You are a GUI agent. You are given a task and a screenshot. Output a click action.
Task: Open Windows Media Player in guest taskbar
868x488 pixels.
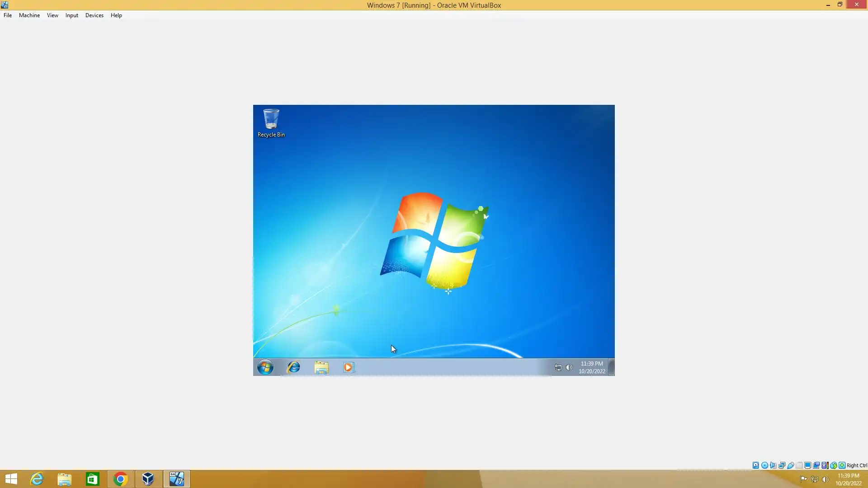(348, 367)
